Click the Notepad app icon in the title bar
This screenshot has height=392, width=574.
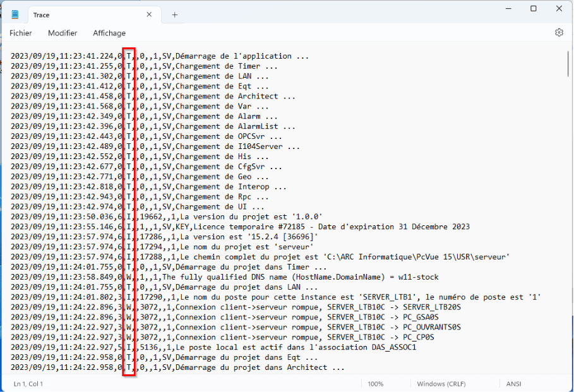click(15, 15)
